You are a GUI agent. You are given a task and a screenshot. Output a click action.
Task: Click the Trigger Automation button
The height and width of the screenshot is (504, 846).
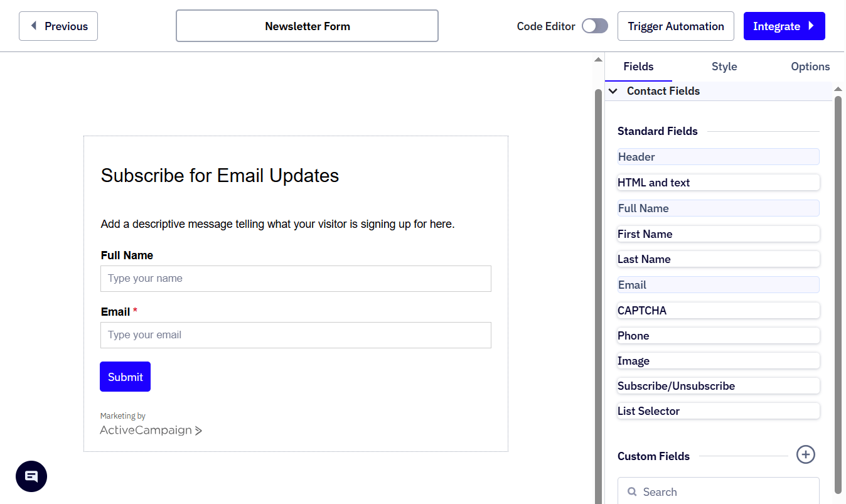[x=676, y=26]
